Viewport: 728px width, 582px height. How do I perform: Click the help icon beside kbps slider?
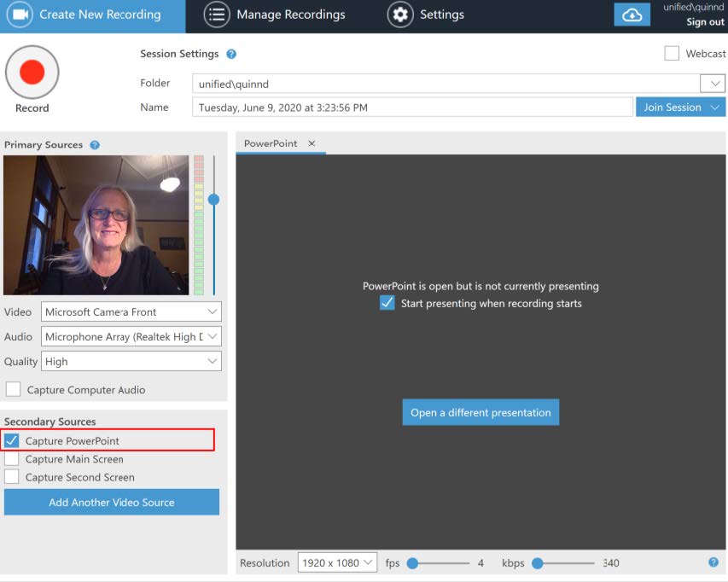point(713,562)
